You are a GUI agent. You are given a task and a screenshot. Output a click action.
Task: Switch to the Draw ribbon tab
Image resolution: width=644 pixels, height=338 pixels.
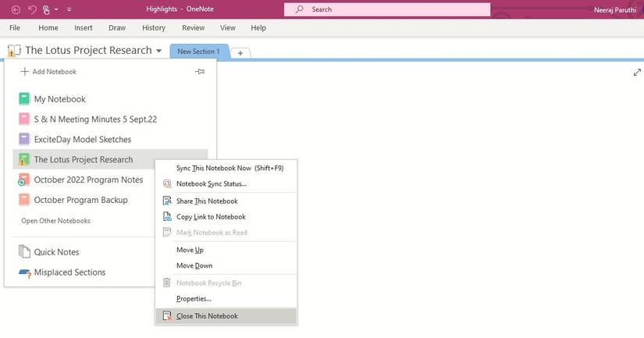tap(117, 27)
